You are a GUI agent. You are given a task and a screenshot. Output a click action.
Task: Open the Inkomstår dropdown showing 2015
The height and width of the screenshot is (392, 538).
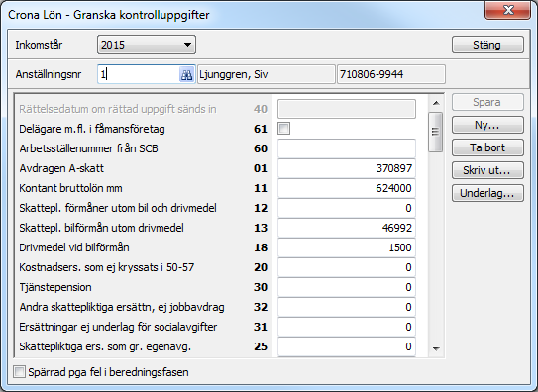point(147,45)
